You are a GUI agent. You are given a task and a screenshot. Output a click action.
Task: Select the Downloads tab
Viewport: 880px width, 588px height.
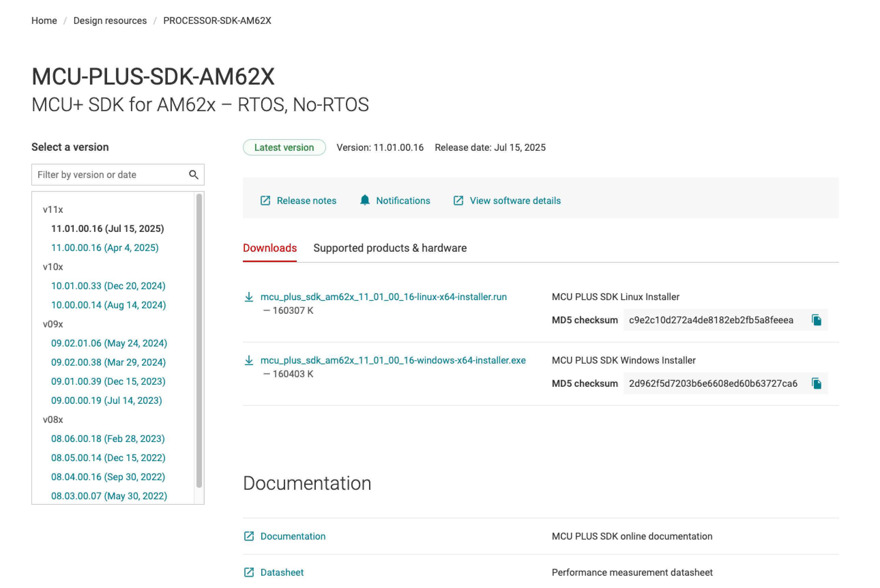coord(269,248)
